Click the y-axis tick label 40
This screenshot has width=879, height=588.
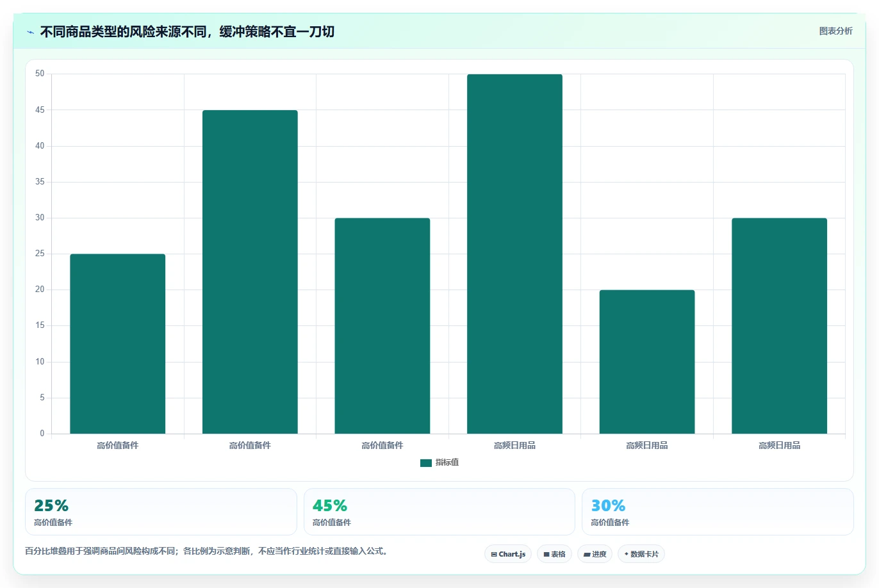click(x=40, y=146)
